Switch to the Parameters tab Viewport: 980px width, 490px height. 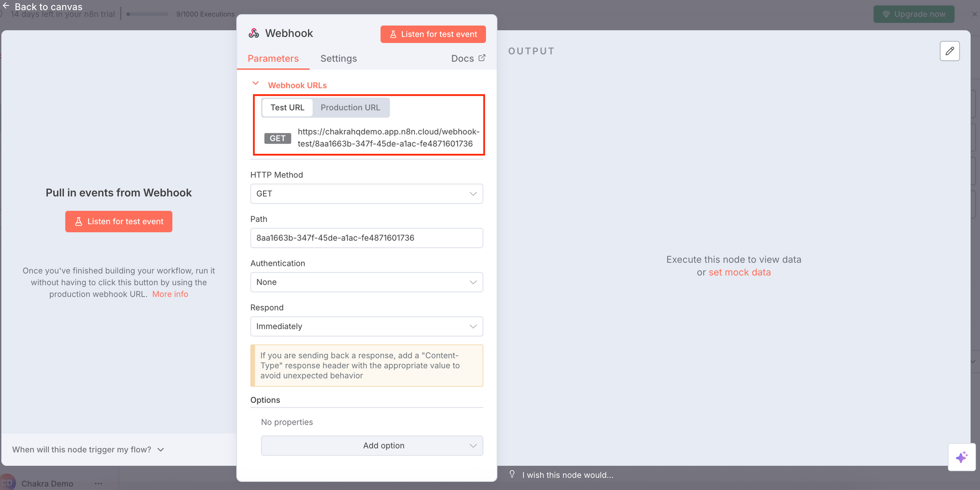pyautogui.click(x=273, y=58)
